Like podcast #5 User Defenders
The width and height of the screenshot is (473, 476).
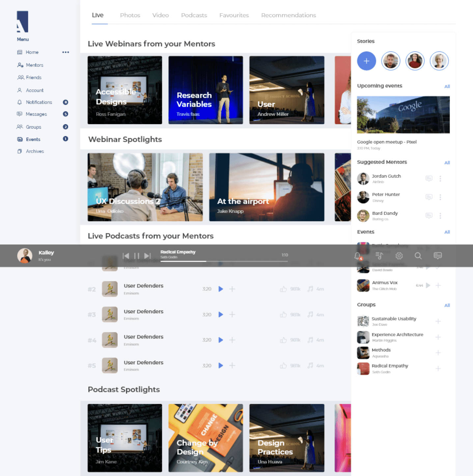click(283, 366)
